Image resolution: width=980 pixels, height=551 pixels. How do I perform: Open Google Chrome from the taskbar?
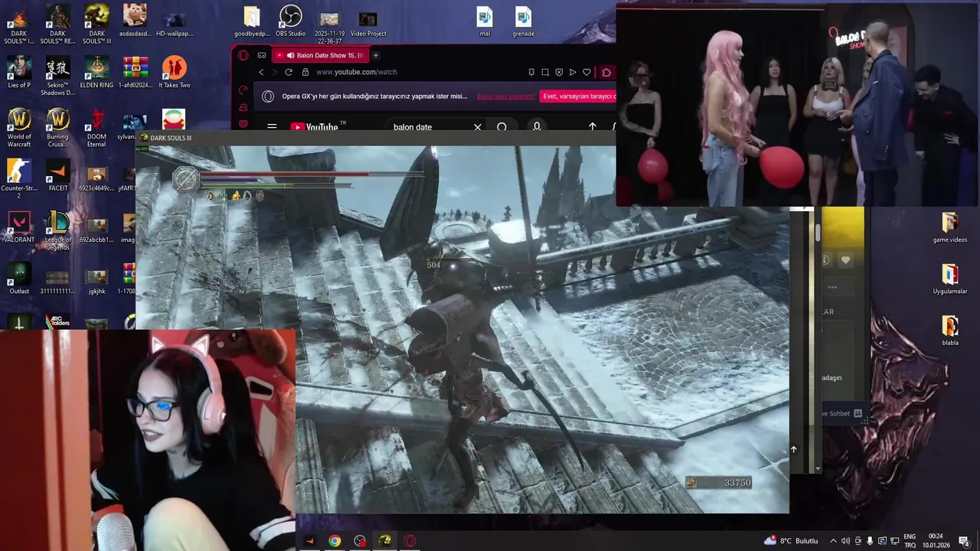(x=335, y=541)
